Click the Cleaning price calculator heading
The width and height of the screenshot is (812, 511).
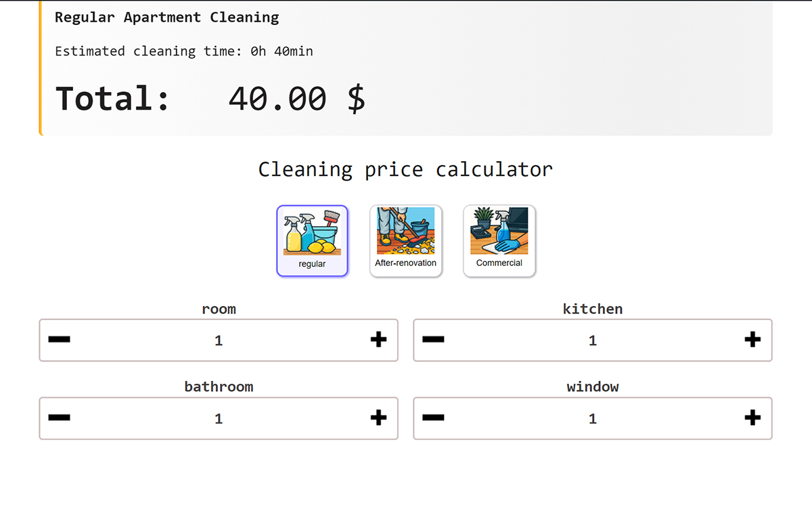[405, 169]
